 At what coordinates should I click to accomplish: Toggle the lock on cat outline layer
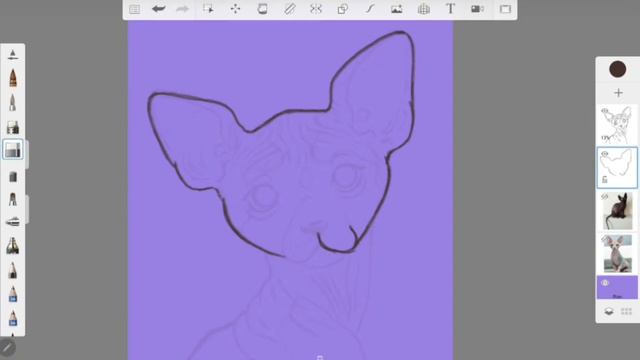point(605,179)
